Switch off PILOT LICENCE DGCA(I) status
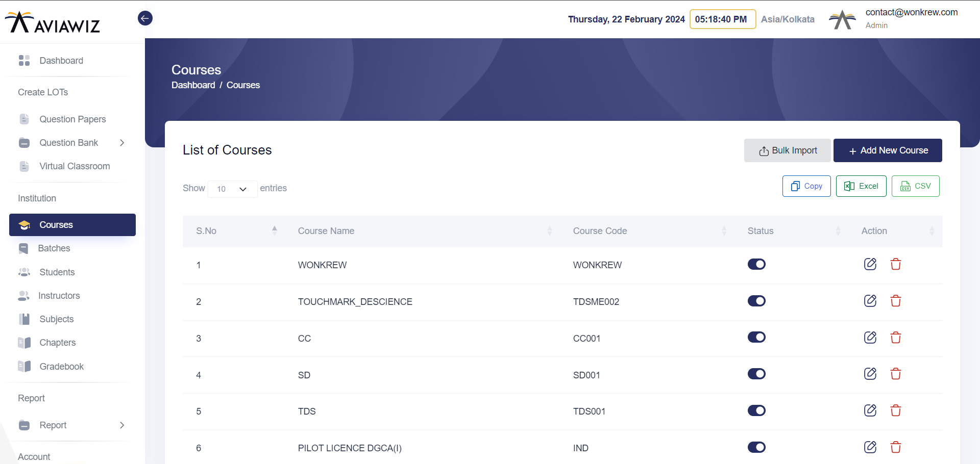Viewport: 980px width, 464px height. point(756,447)
